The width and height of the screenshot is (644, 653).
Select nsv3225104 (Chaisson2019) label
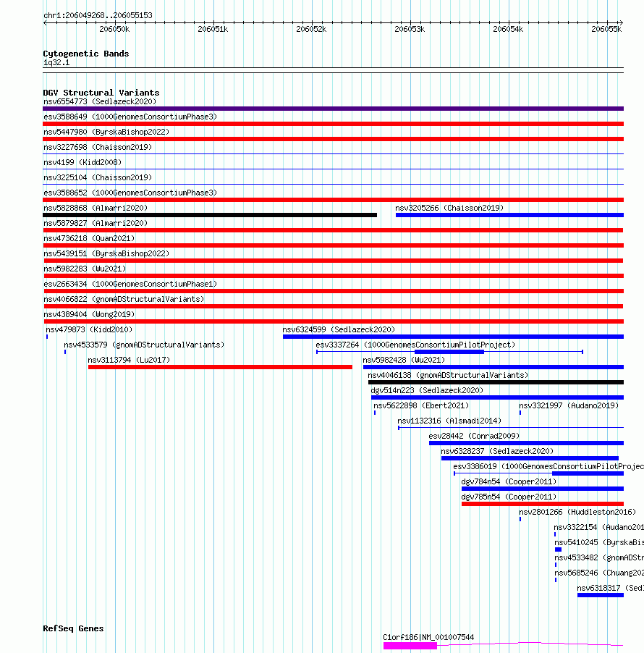tap(98, 178)
